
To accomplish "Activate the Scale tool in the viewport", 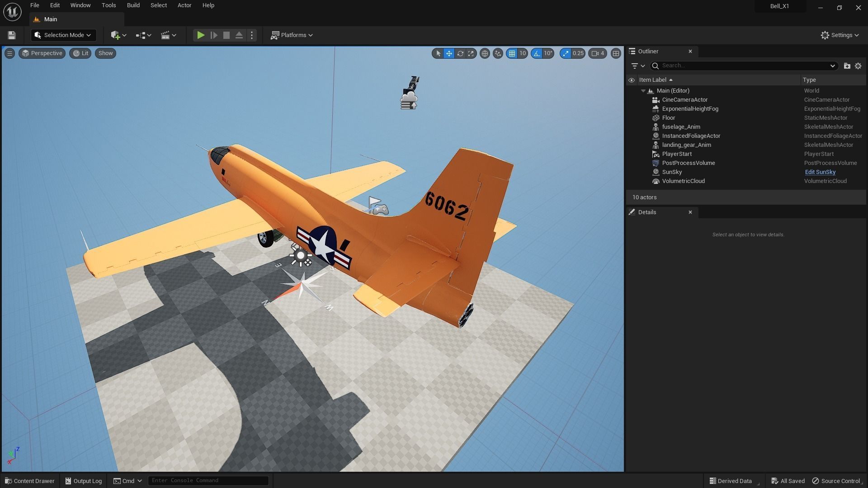I will (x=471, y=53).
